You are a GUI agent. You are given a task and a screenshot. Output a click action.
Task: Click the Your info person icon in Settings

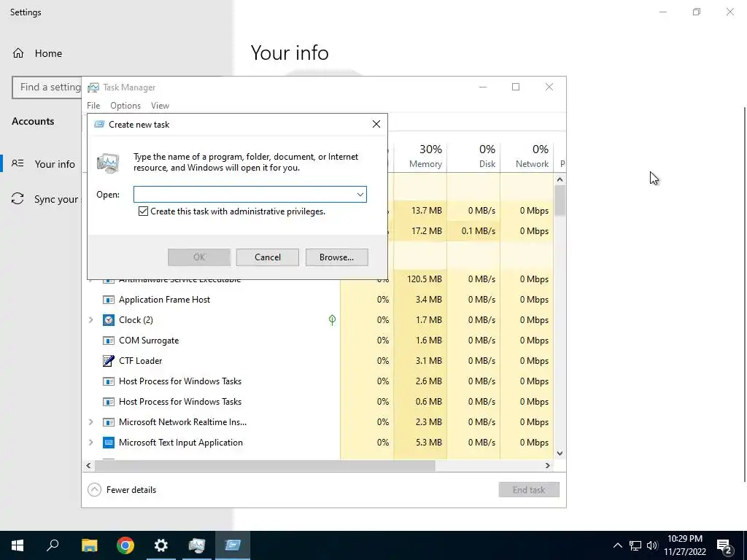point(18,163)
